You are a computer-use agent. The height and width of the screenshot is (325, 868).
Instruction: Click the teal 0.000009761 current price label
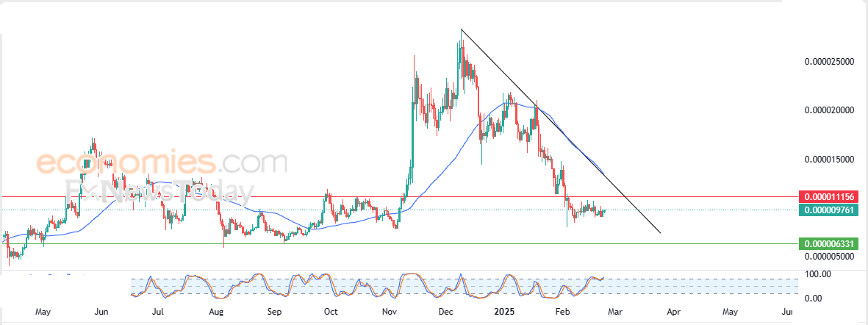click(x=828, y=210)
